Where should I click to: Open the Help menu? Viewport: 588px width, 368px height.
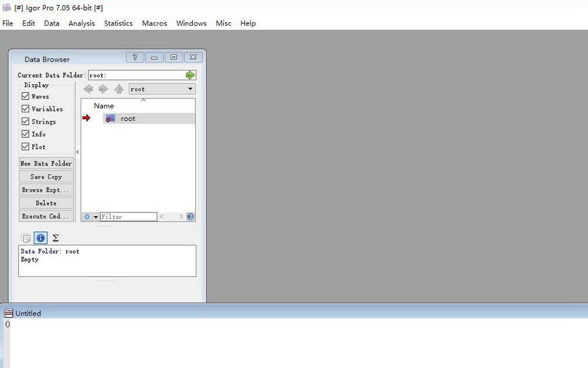click(x=248, y=23)
